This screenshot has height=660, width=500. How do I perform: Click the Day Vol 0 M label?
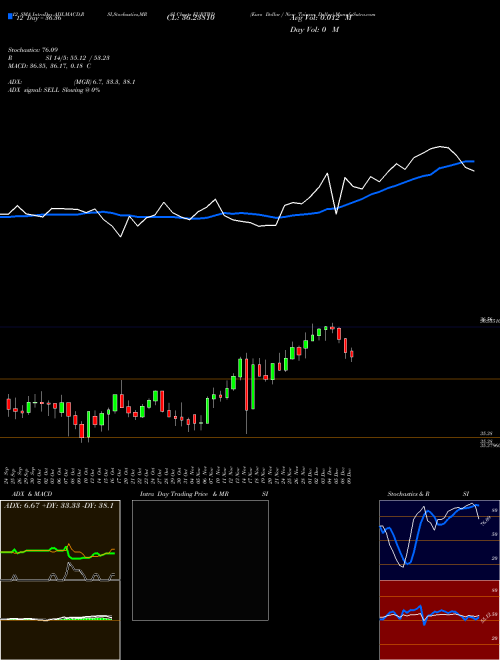click(x=314, y=30)
